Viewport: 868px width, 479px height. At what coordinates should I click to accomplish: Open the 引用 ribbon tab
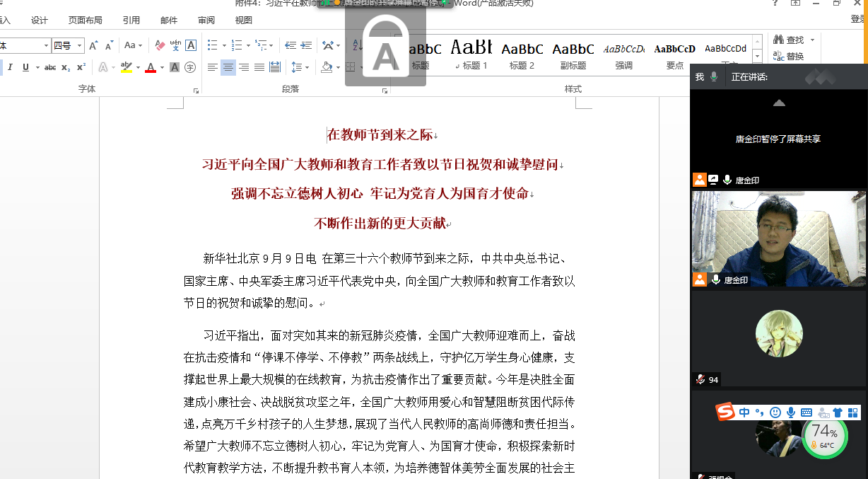pos(131,21)
